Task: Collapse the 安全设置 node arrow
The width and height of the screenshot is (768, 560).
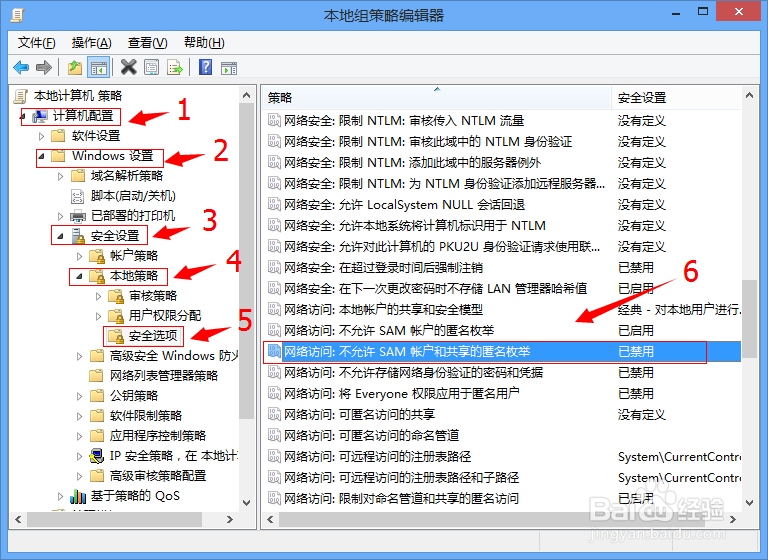Action: coord(61,236)
